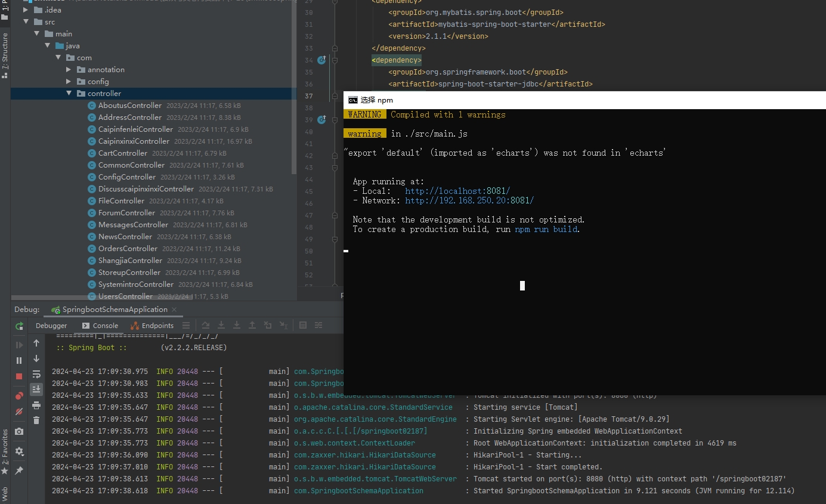
Task: Toggle soft-wrap in the console
Action: pyautogui.click(x=36, y=374)
